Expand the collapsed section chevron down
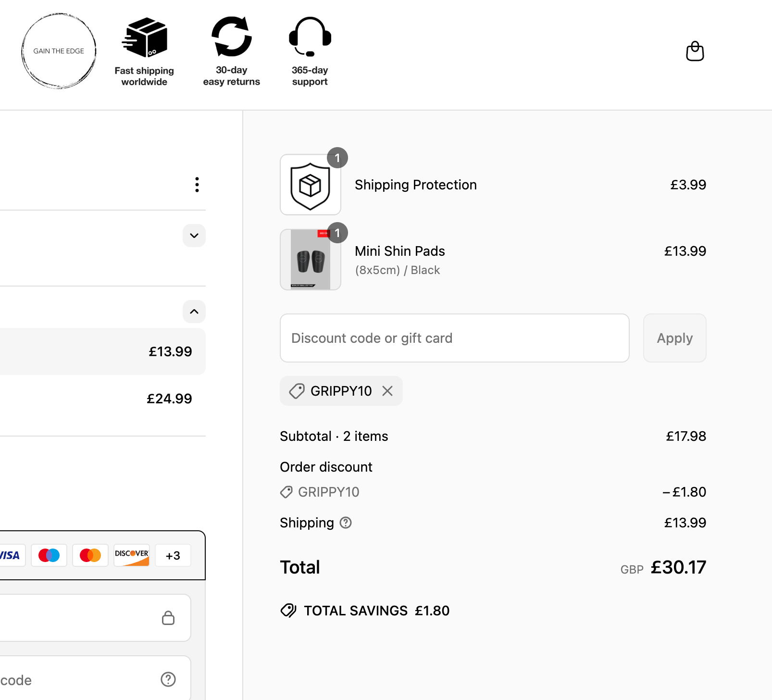 (x=194, y=236)
